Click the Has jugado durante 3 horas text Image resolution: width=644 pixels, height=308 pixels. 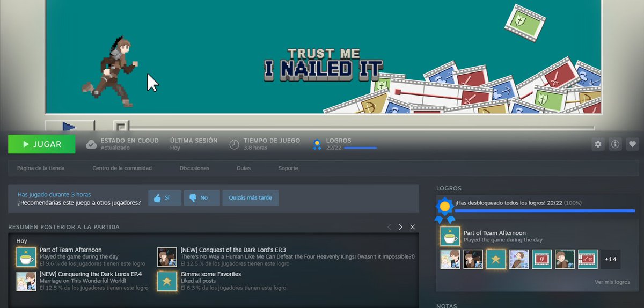(x=54, y=194)
